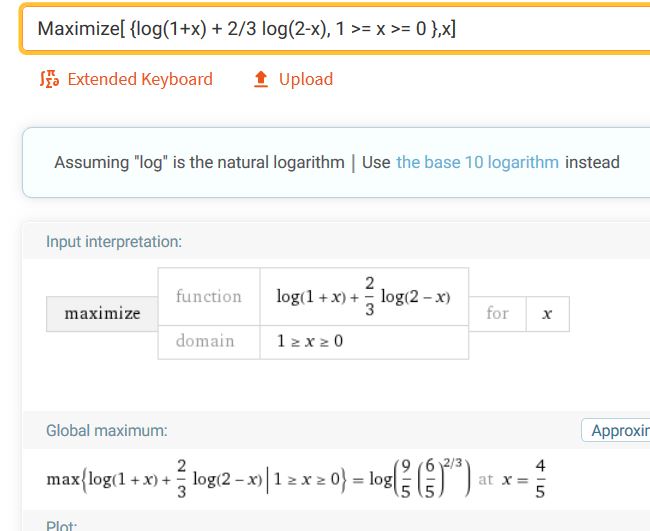Click the "at x = 4/5" result

coord(512,479)
